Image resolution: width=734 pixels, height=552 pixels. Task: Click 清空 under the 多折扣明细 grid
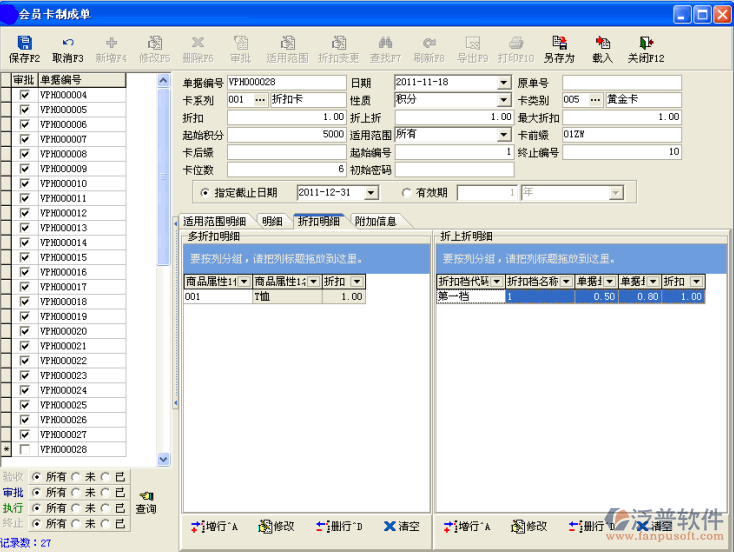click(x=400, y=526)
